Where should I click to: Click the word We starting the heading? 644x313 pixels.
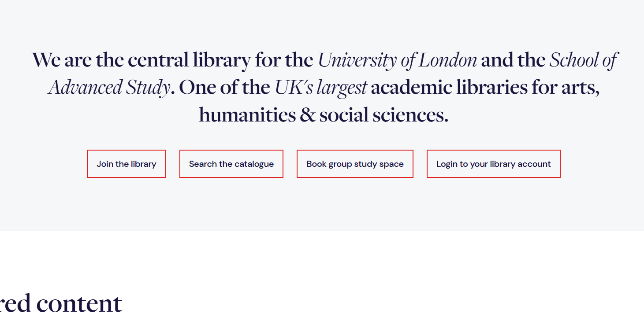tap(46, 60)
